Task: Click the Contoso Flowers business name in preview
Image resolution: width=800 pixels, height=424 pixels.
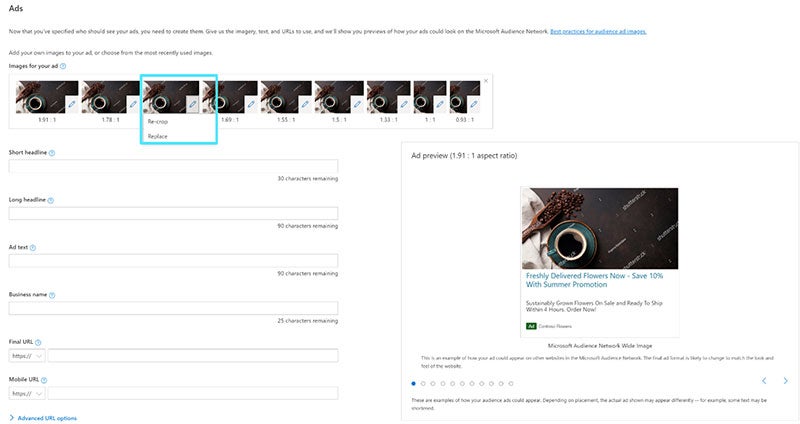Action: pyautogui.click(x=555, y=326)
